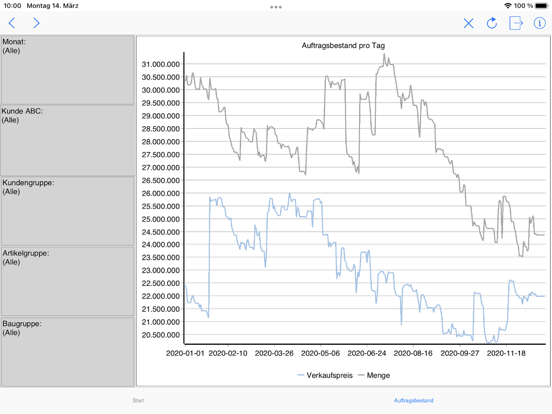Open the Artikelgruppe filter box
The height and width of the screenshot is (414, 552).
[x=67, y=281]
